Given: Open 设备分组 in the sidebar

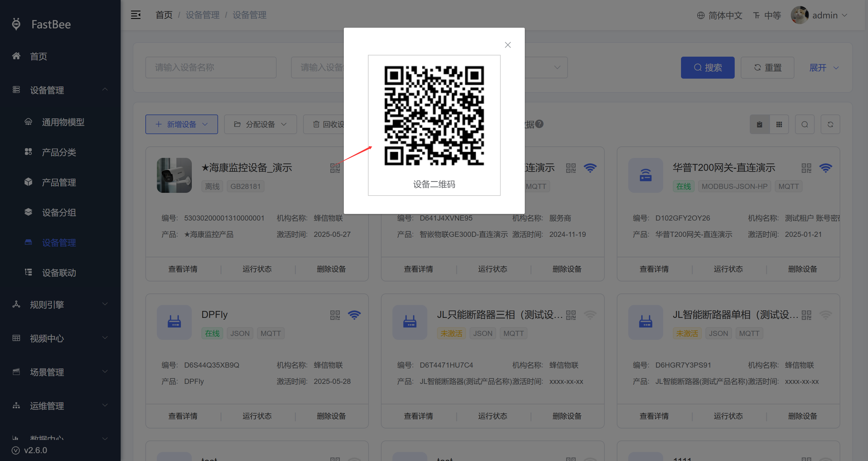Looking at the screenshot, I should [x=60, y=212].
